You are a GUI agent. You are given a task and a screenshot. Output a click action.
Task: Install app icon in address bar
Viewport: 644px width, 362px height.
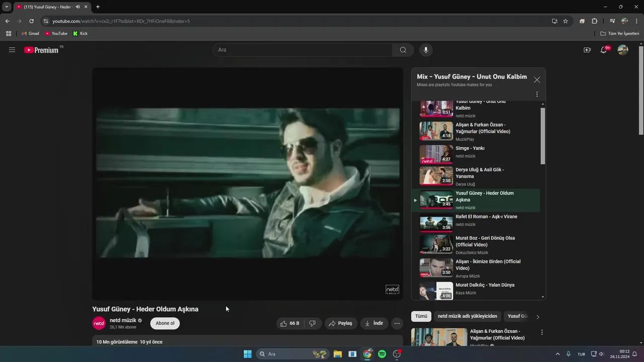click(x=554, y=21)
